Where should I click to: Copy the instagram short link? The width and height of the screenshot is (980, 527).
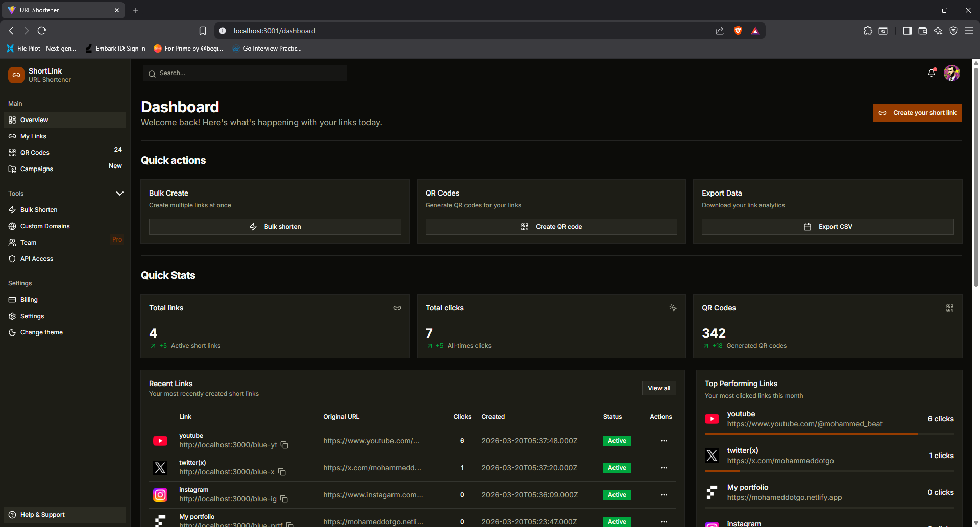[284, 499]
